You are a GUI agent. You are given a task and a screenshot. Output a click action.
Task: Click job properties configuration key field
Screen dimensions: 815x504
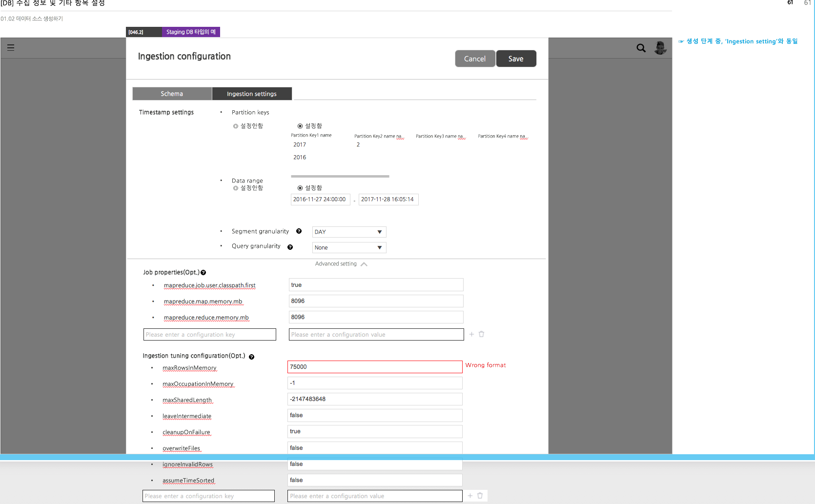210,335
